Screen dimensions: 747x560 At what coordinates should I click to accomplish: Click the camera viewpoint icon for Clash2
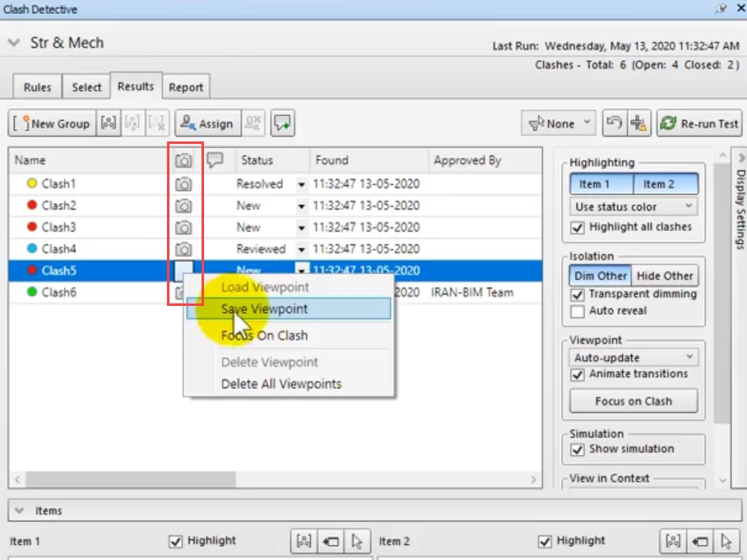[x=184, y=206]
